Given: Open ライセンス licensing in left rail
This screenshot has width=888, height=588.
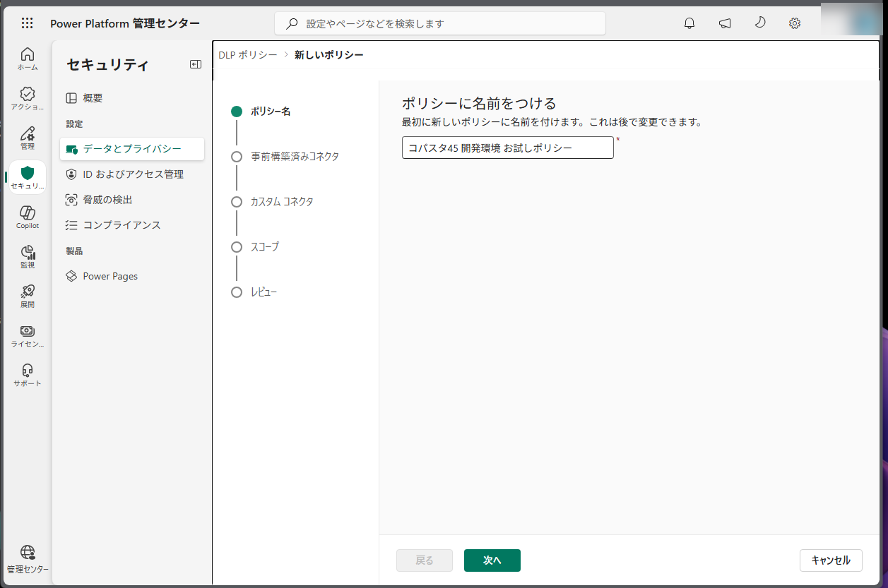Looking at the screenshot, I should (28, 336).
